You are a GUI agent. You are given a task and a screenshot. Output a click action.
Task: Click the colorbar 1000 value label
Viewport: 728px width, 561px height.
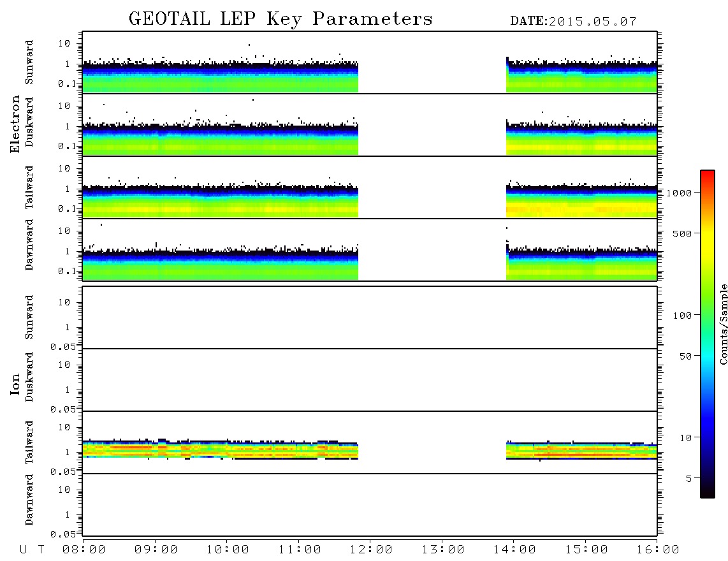click(679, 193)
